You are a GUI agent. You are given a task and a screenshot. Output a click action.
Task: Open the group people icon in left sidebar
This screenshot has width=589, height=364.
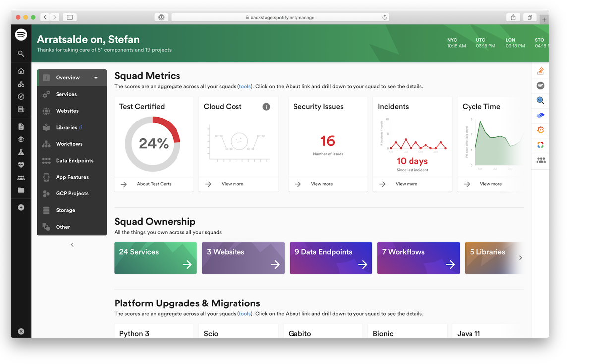21,178
